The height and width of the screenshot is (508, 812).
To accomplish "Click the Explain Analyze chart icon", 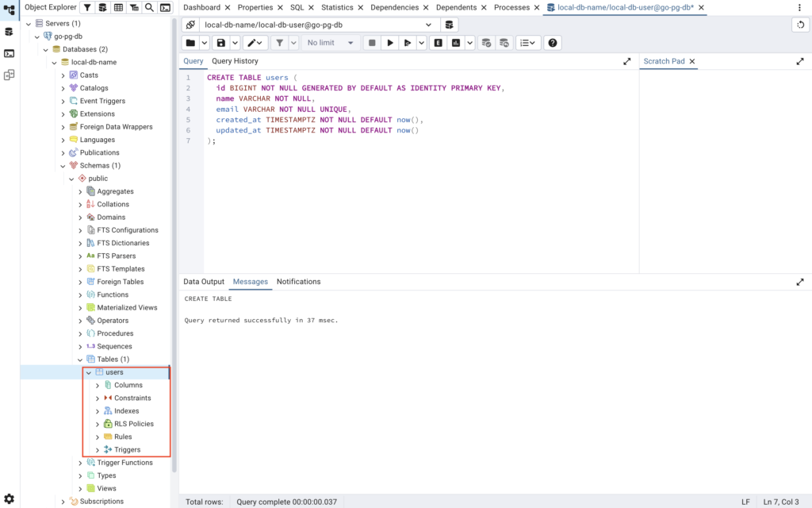I will (456, 43).
